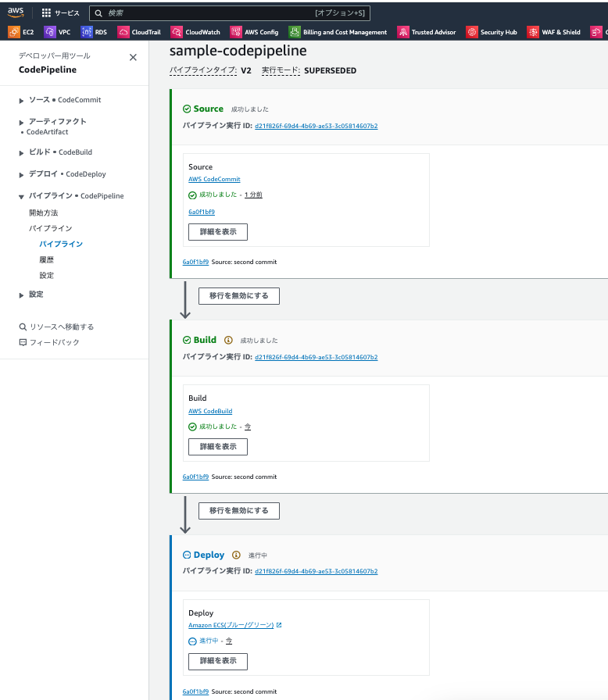Select the highlighted パイプライン sidebar item
Viewport: 608px width, 700px height.
pos(61,245)
